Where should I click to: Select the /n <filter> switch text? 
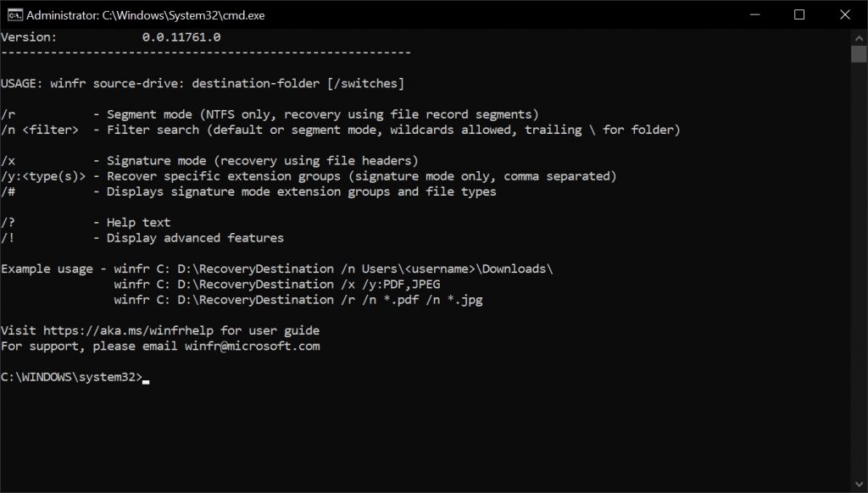[40, 130]
